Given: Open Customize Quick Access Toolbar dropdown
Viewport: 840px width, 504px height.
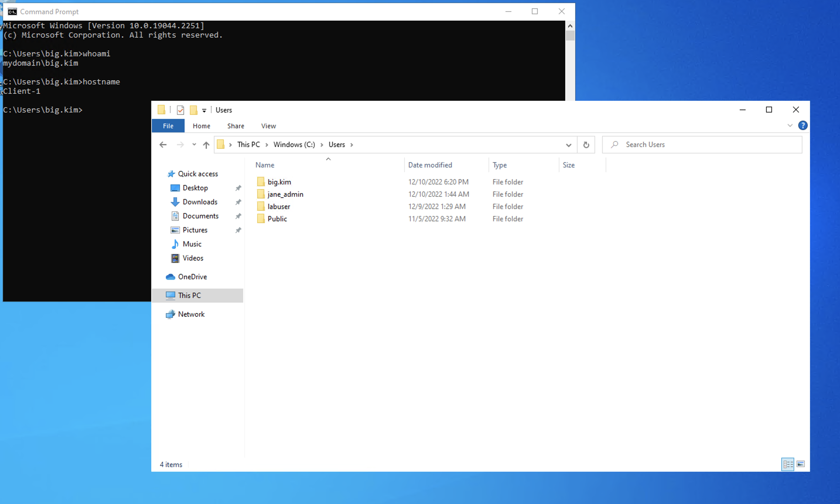Looking at the screenshot, I should 204,110.
